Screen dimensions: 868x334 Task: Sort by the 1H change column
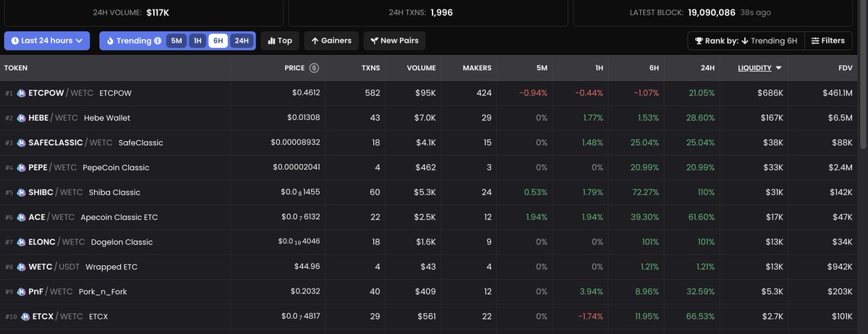point(599,68)
